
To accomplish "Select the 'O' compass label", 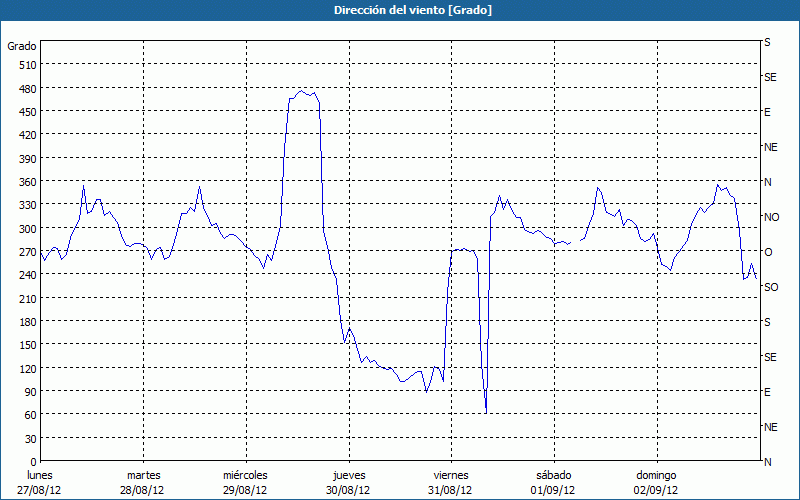I will coord(768,252).
